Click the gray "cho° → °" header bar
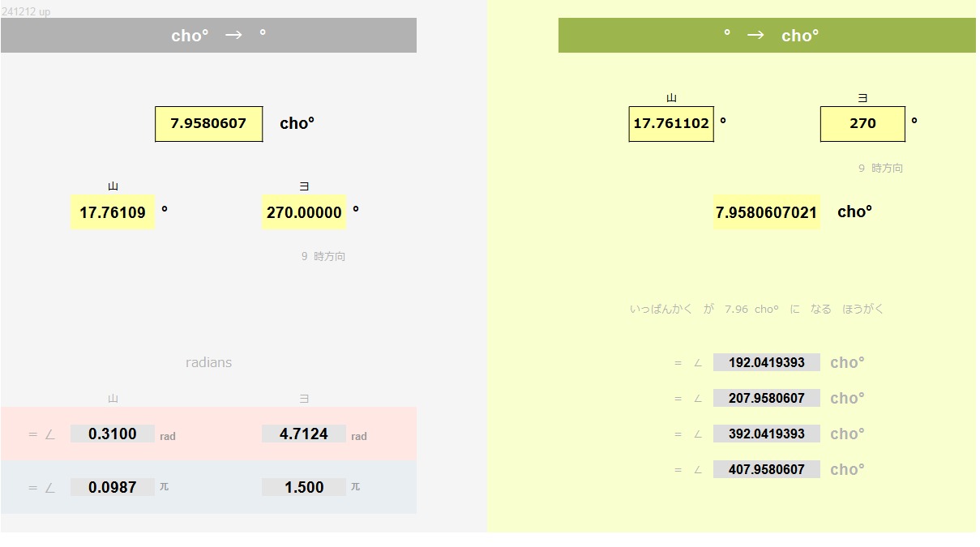Screen dimensions: 980x547 click(208, 36)
